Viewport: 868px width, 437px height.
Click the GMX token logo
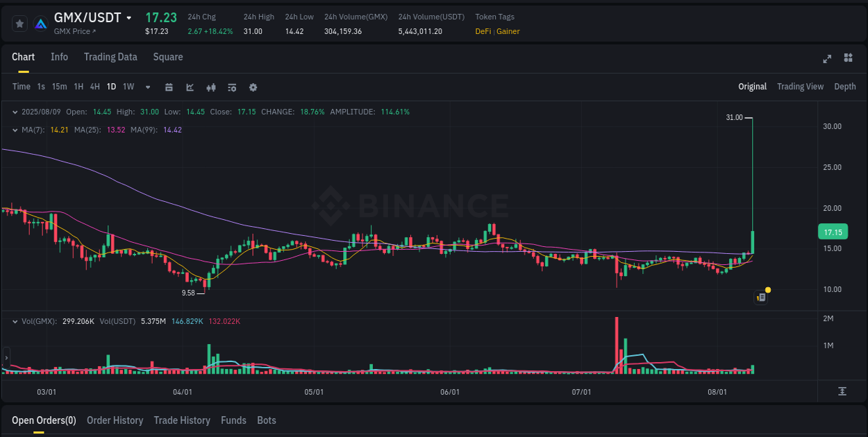[x=40, y=22]
